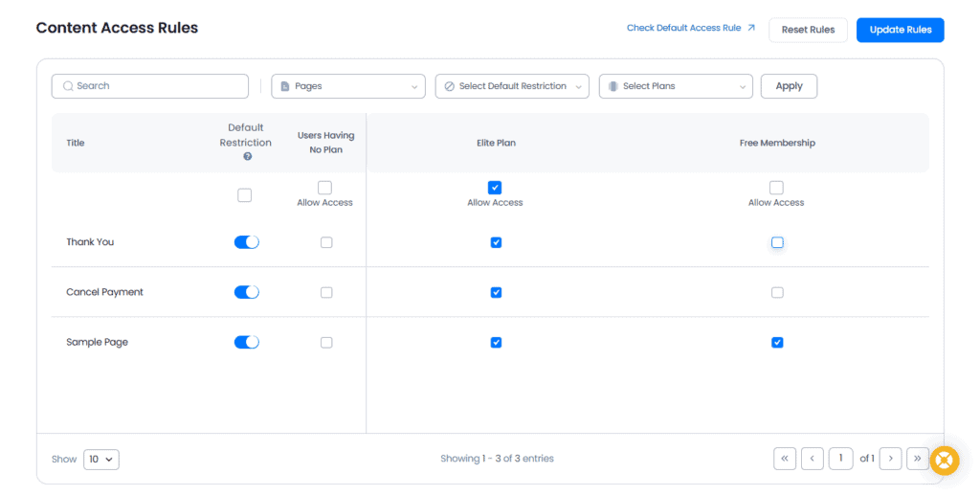The width and height of the screenshot is (980, 496).
Task: Check Users Having No Plan for Cancel Payment
Action: click(326, 292)
